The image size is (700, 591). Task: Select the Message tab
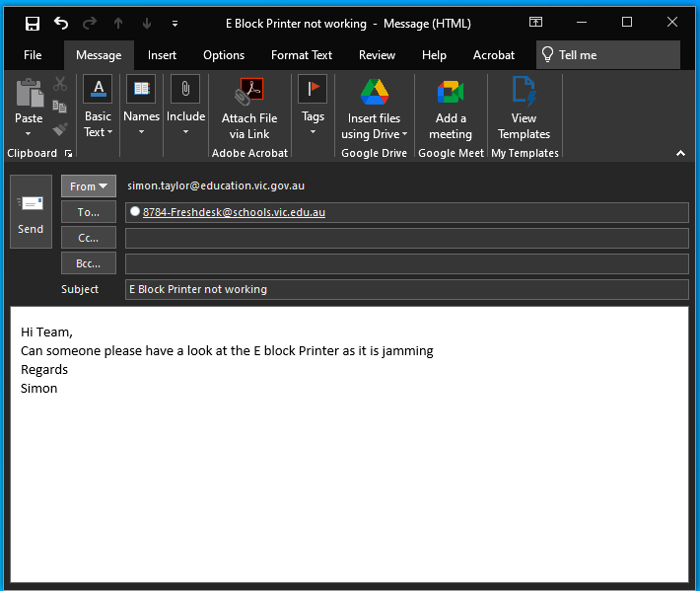pos(99,55)
